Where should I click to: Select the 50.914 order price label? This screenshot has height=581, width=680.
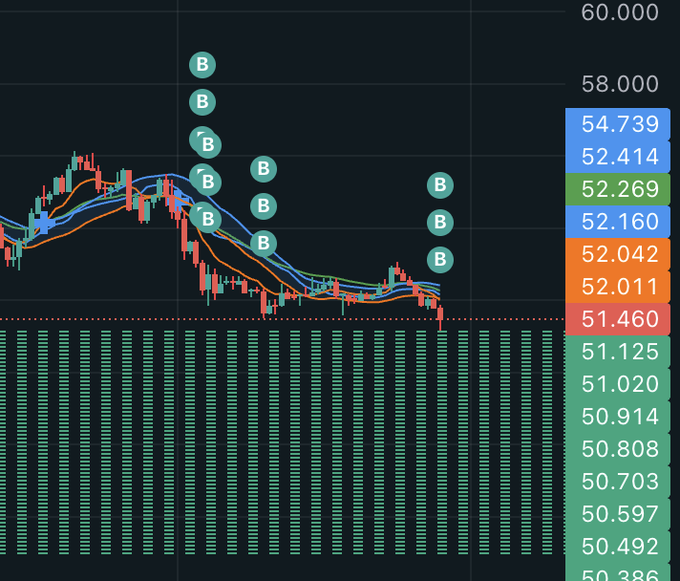[x=618, y=417]
